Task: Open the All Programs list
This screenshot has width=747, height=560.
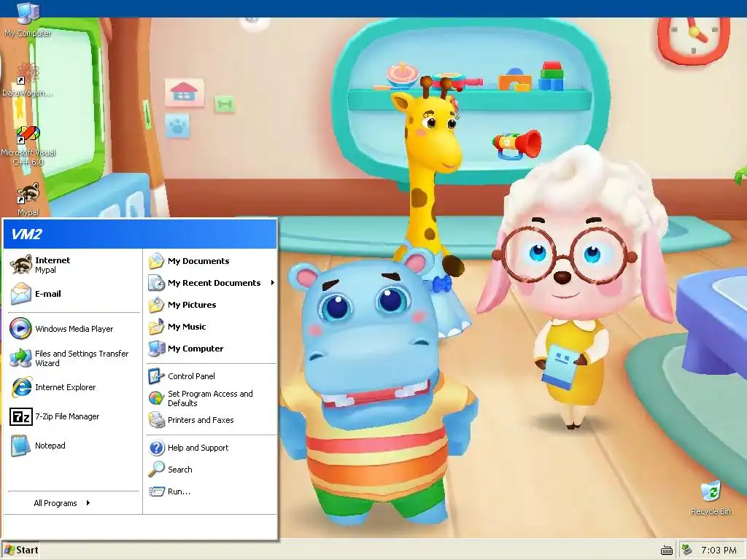Action: click(62, 503)
